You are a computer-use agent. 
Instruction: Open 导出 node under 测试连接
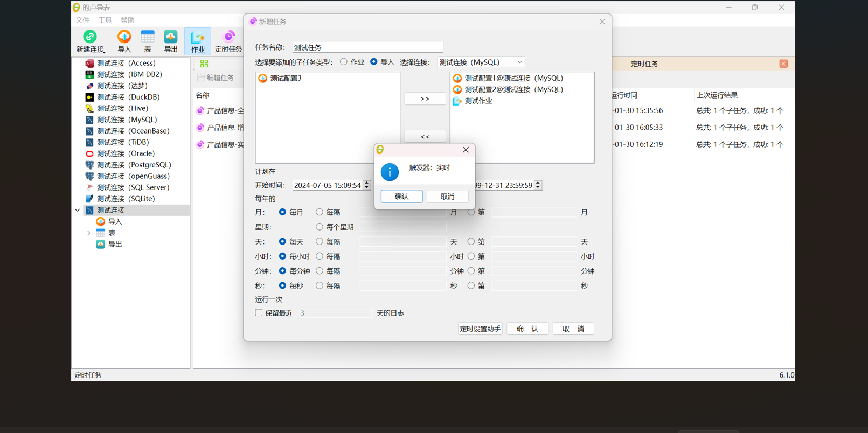pyautogui.click(x=109, y=244)
